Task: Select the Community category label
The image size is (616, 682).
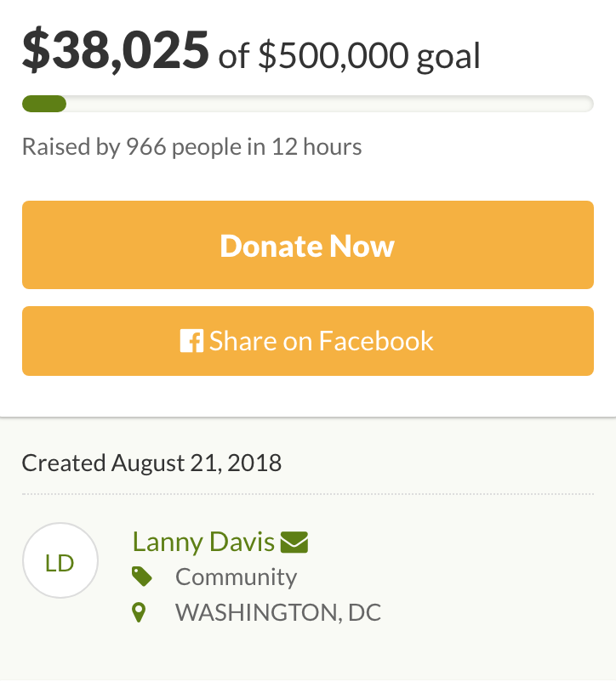Action: [x=236, y=577]
